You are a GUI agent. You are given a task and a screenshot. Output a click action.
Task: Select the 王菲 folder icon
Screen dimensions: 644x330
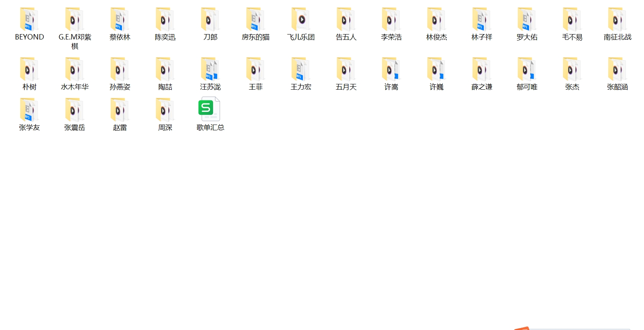pos(256,69)
